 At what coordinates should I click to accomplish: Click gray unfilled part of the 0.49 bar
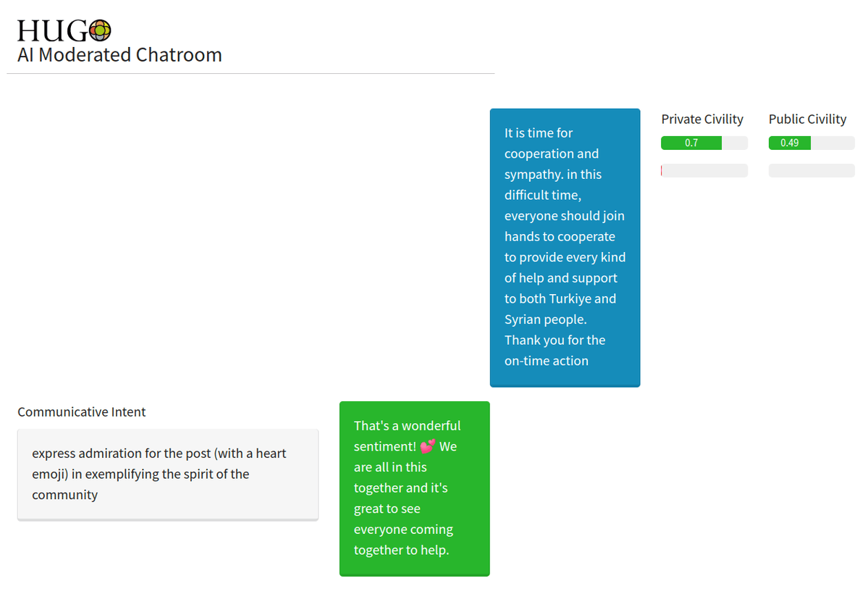coord(833,143)
